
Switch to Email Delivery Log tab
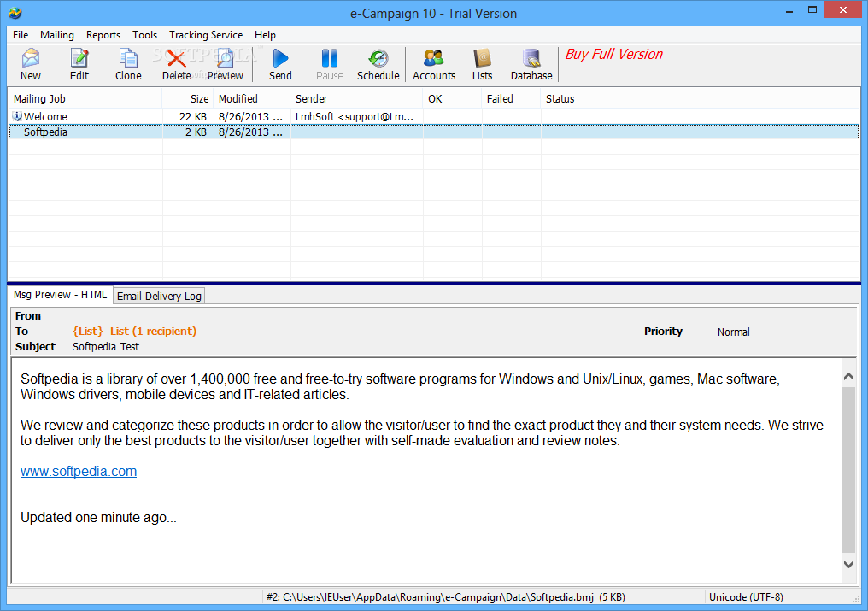(x=159, y=296)
